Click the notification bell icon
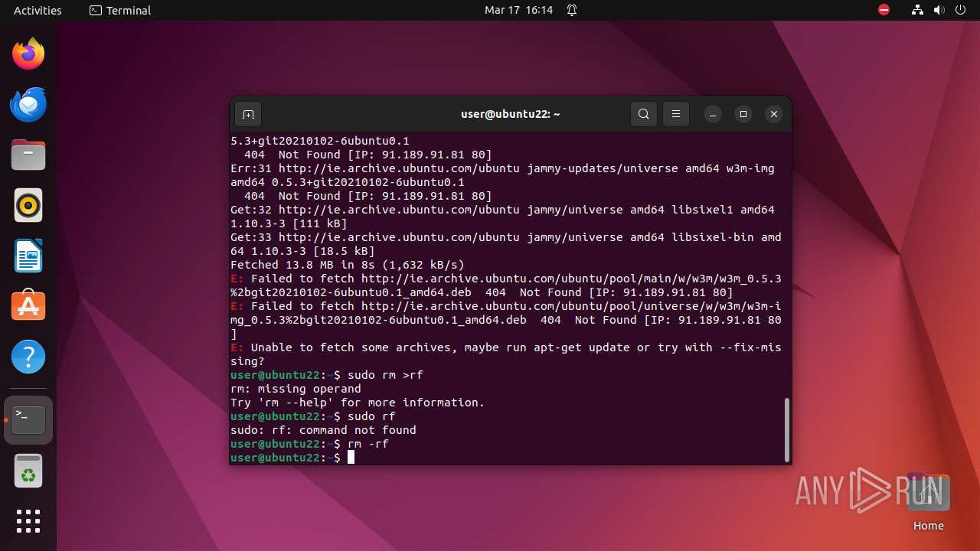 point(572,10)
